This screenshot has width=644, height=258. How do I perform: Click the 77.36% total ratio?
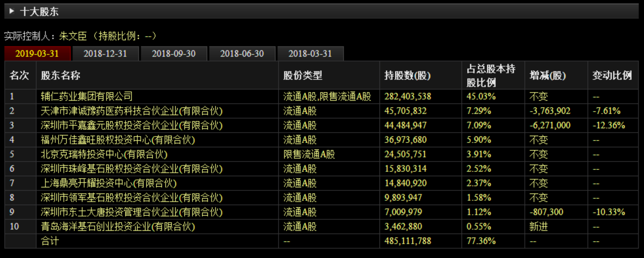coord(481,241)
